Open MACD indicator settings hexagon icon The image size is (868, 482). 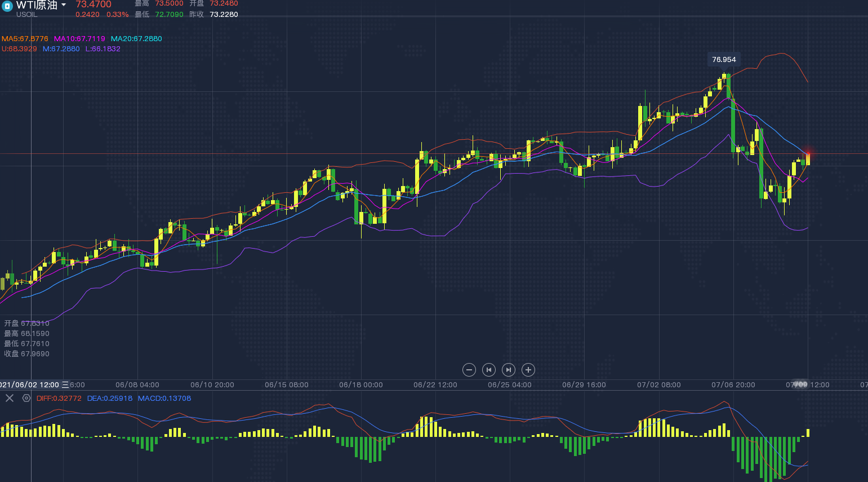point(26,398)
